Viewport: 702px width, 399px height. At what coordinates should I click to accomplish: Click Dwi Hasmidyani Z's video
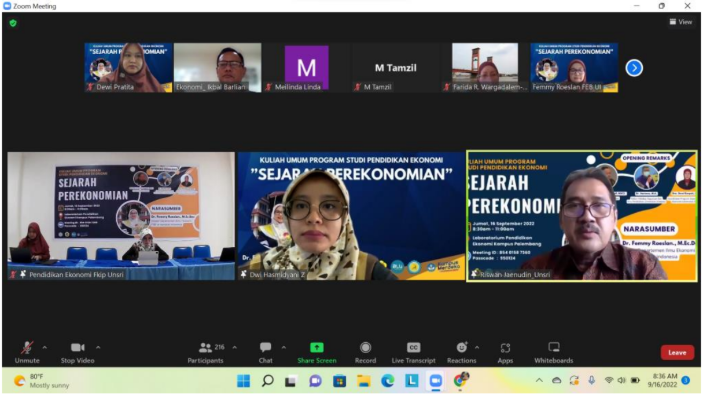(351, 216)
